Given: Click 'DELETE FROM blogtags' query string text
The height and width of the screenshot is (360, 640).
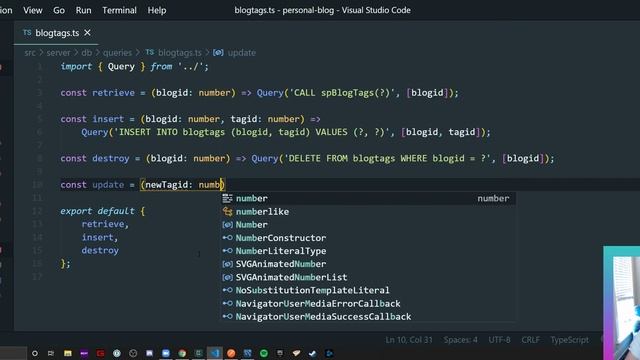Looking at the screenshot, I should click(342, 158).
